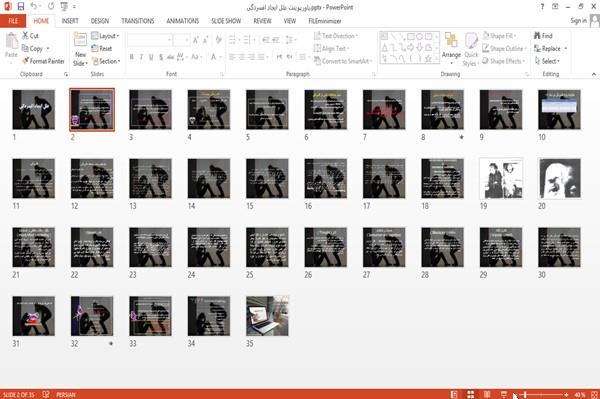This screenshot has height=399, width=600.
Task: Toggle Bold formatting
Action: [x=132, y=57]
